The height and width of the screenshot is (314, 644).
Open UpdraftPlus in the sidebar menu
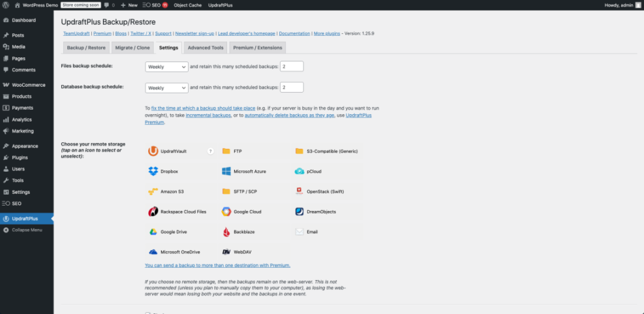(x=27, y=219)
